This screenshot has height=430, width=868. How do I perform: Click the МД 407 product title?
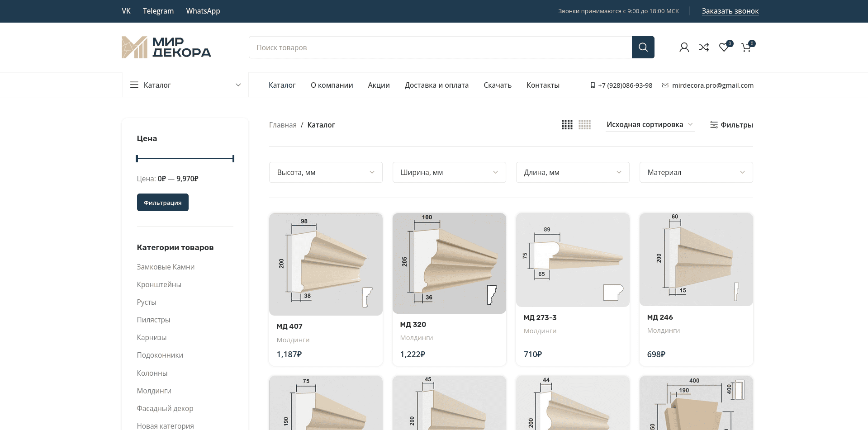[289, 326]
